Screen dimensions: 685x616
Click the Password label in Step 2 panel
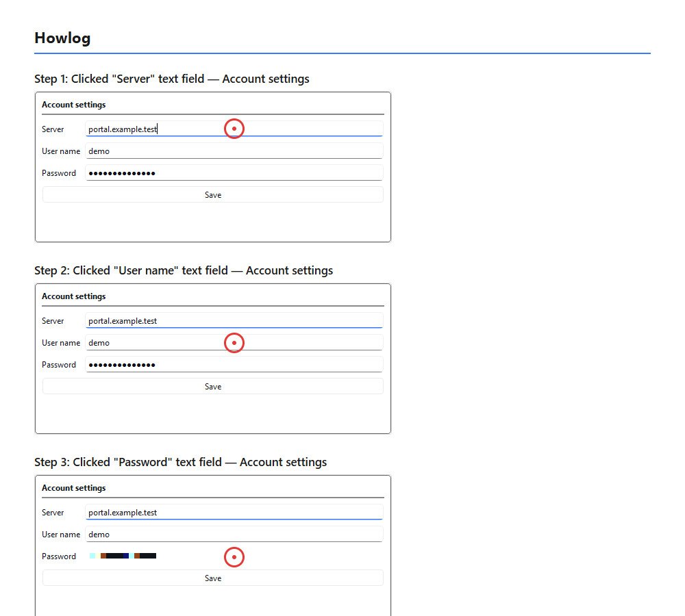pyautogui.click(x=59, y=365)
